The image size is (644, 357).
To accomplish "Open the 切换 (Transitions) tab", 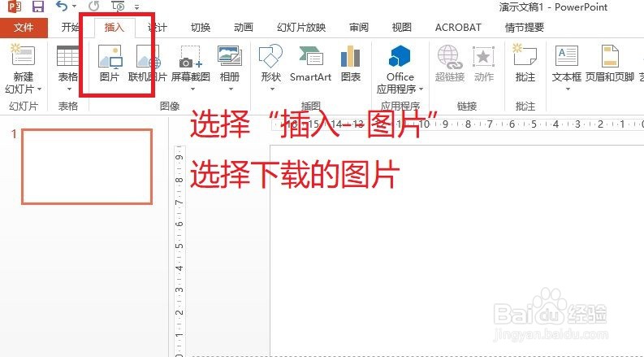I will click(201, 28).
